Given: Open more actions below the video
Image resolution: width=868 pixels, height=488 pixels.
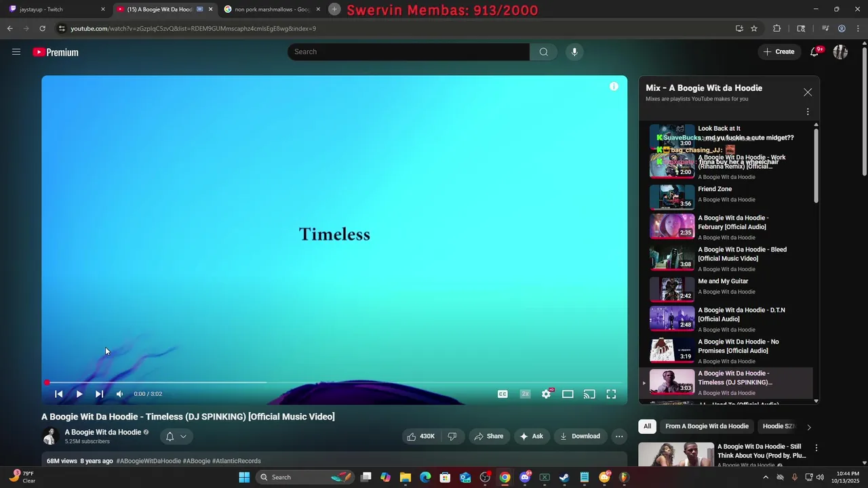Looking at the screenshot, I should [x=619, y=436].
